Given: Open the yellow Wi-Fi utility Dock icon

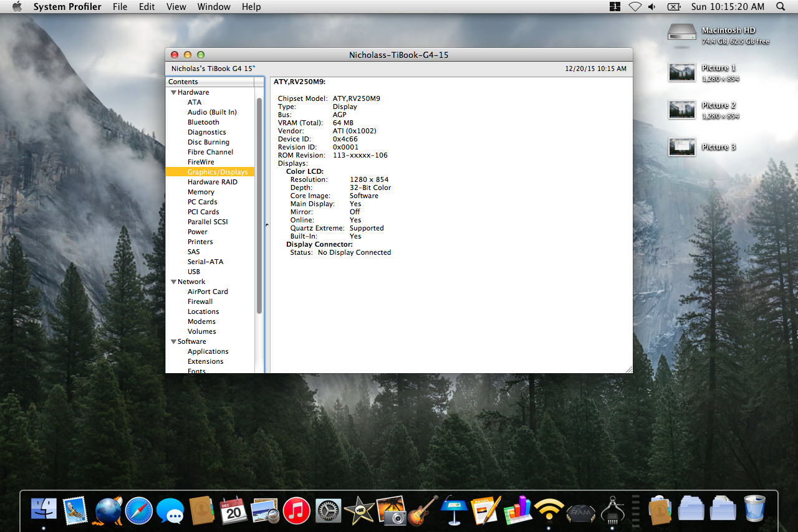Looking at the screenshot, I should point(549,511).
